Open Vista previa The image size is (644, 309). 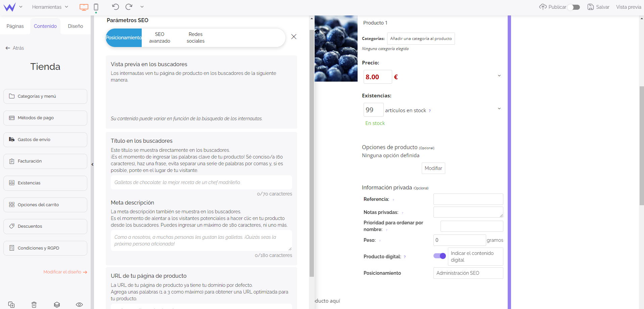coord(629,7)
